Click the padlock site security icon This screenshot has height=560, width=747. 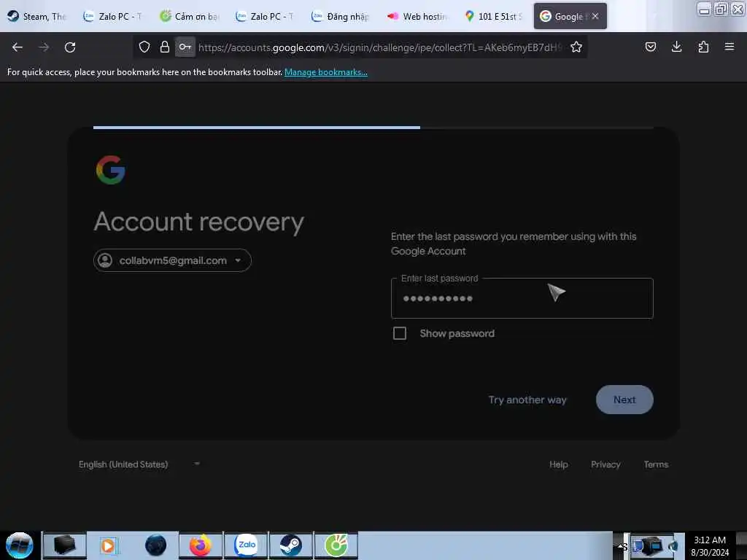(165, 47)
